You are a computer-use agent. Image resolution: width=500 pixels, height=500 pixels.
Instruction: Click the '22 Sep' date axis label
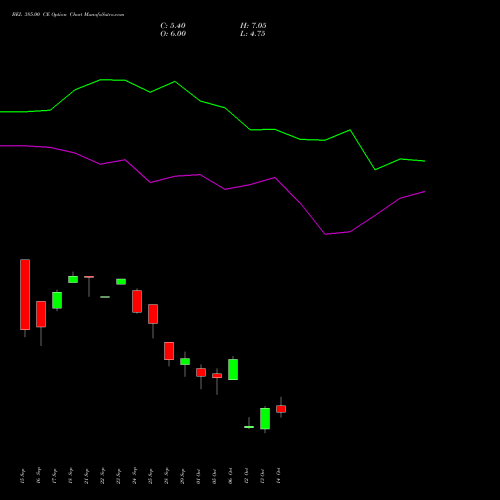coord(102,476)
